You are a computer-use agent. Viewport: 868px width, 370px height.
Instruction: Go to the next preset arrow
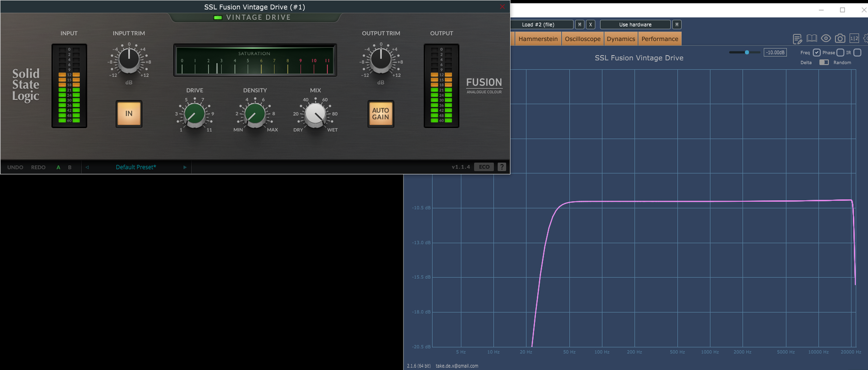click(x=185, y=167)
